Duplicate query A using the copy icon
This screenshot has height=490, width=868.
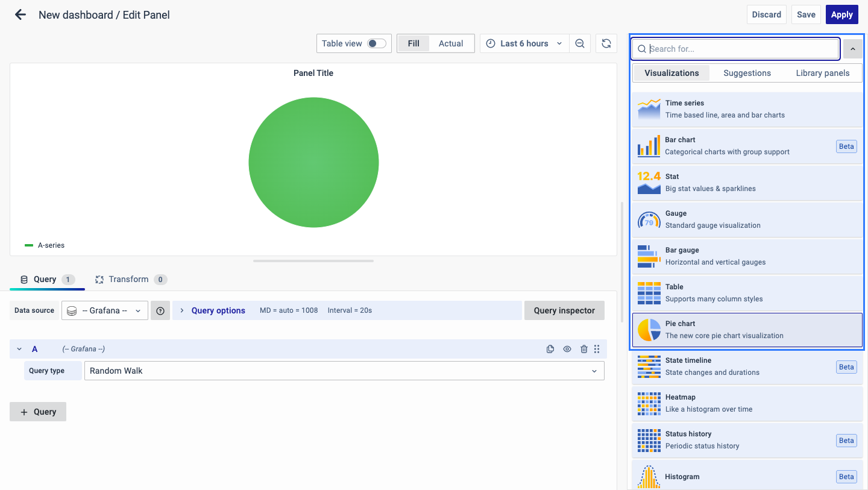pos(550,349)
